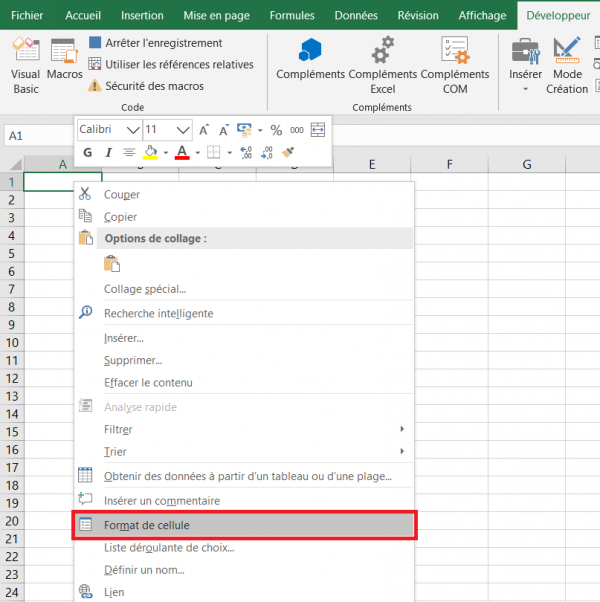Click the paste option clipboard icon
The width and height of the screenshot is (600, 602).
click(112, 264)
